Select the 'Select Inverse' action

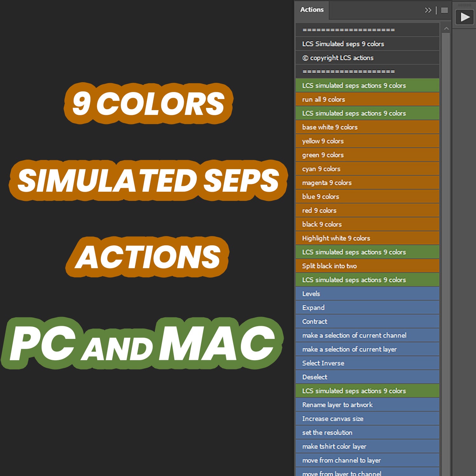pyautogui.click(x=349, y=363)
